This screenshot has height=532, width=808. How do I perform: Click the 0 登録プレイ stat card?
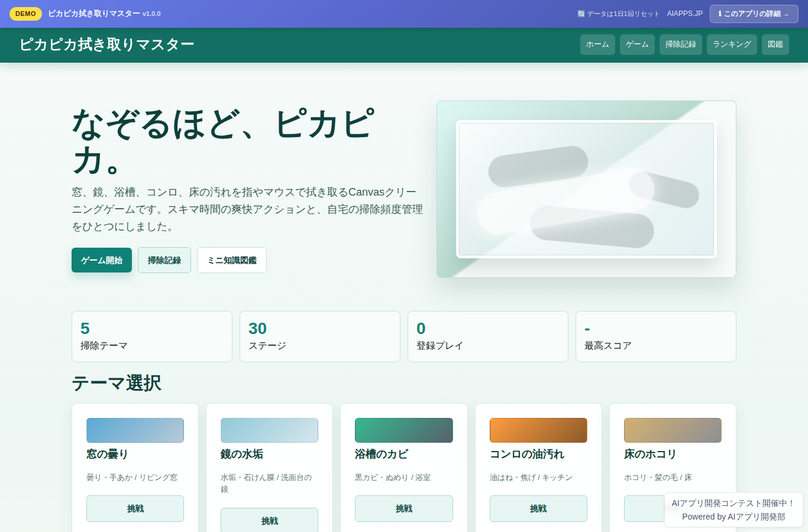click(x=488, y=336)
